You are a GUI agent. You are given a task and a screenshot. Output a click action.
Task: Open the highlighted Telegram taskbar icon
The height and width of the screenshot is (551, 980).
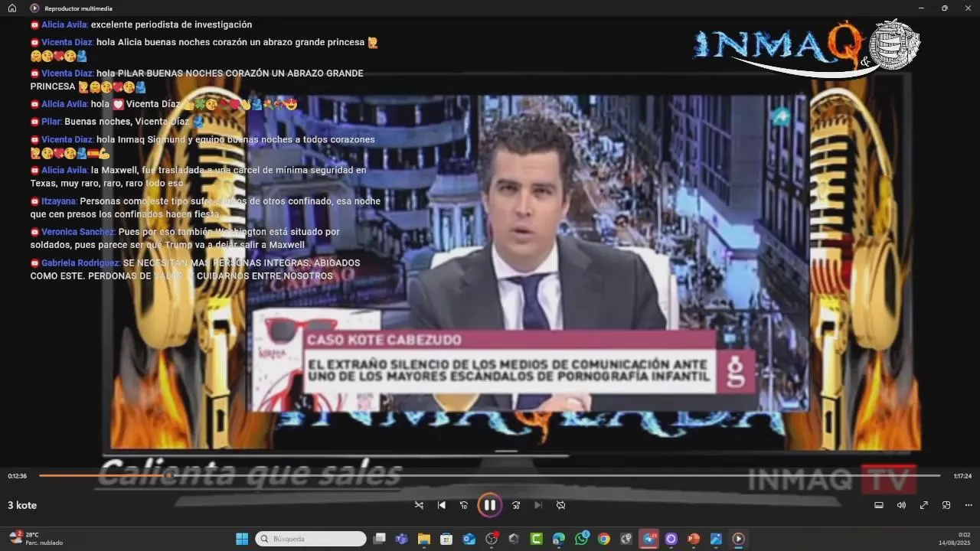649,539
